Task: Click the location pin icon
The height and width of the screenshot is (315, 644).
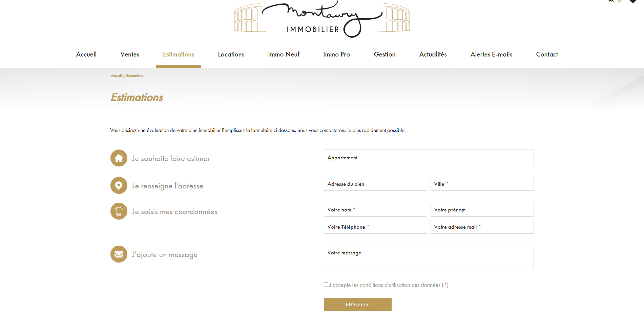Action: (x=119, y=185)
